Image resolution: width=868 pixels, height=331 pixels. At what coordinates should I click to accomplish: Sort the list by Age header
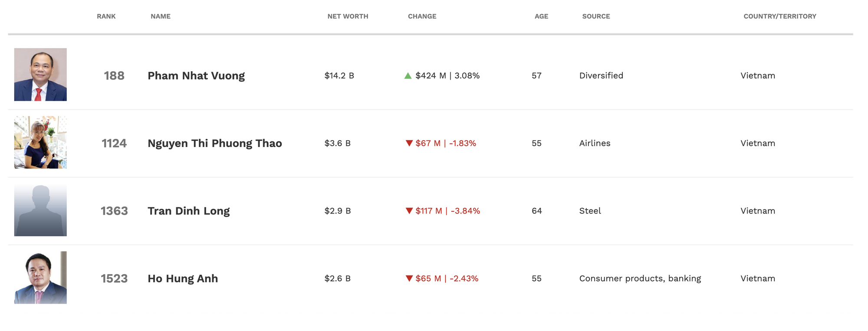pyautogui.click(x=541, y=16)
